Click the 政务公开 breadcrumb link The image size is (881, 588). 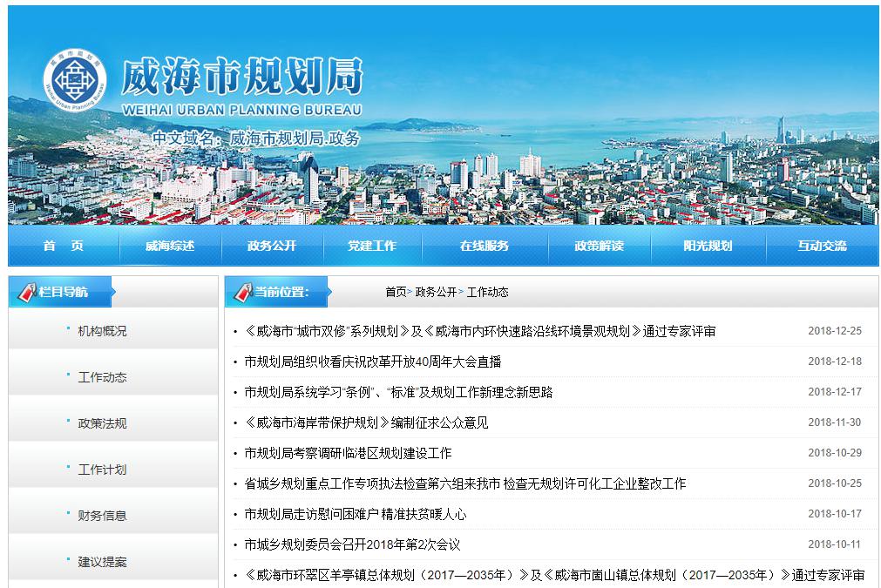(436, 292)
